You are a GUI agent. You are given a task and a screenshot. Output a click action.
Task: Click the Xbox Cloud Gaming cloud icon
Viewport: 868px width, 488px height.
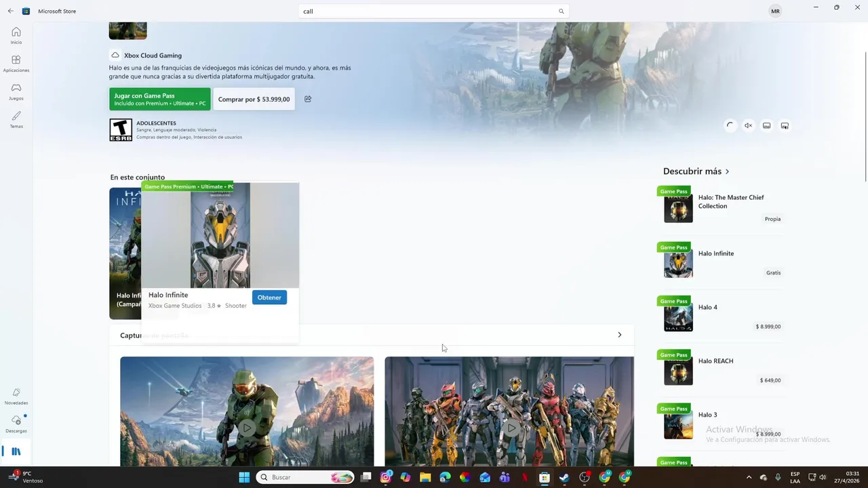click(115, 56)
